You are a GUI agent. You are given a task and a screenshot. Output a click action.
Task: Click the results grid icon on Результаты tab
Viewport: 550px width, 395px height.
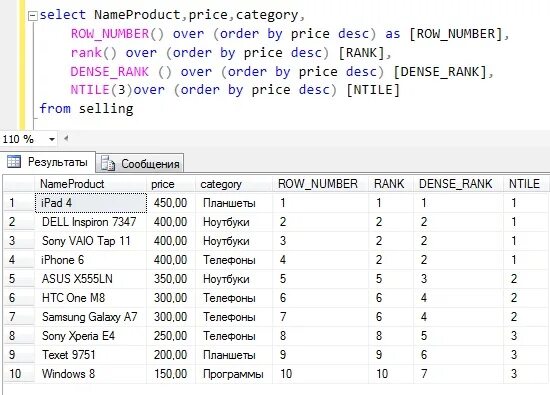click(x=14, y=162)
